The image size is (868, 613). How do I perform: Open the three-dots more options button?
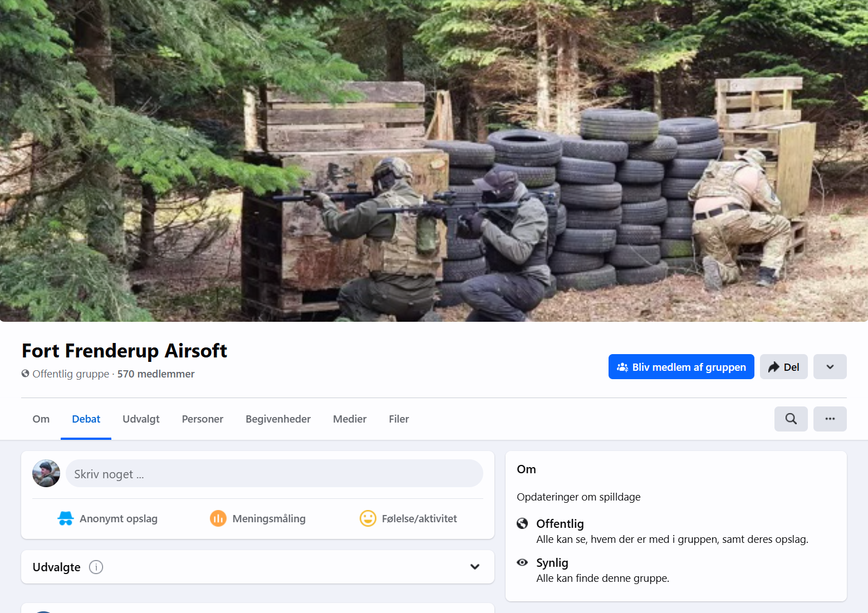click(x=830, y=419)
